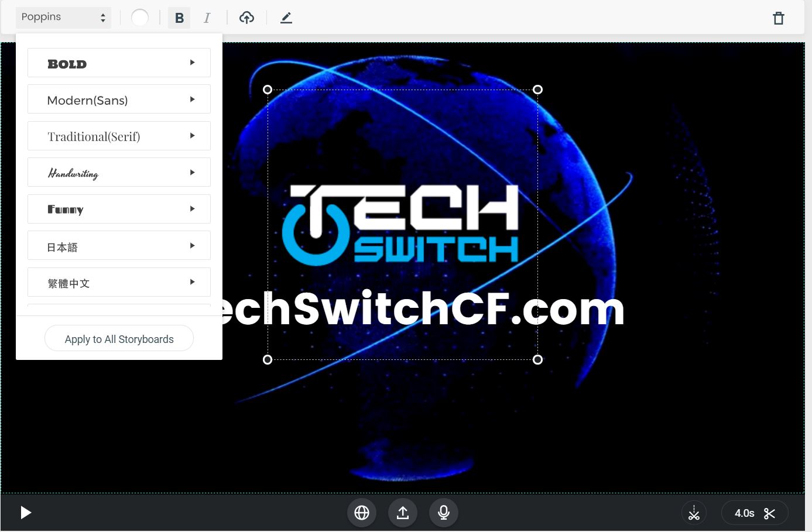Click the trash delete icon

pos(778,18)
